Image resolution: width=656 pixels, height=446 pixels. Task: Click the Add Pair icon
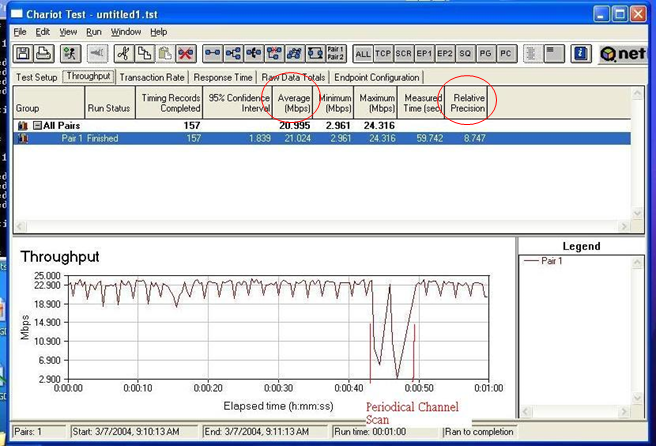[213, 54]
